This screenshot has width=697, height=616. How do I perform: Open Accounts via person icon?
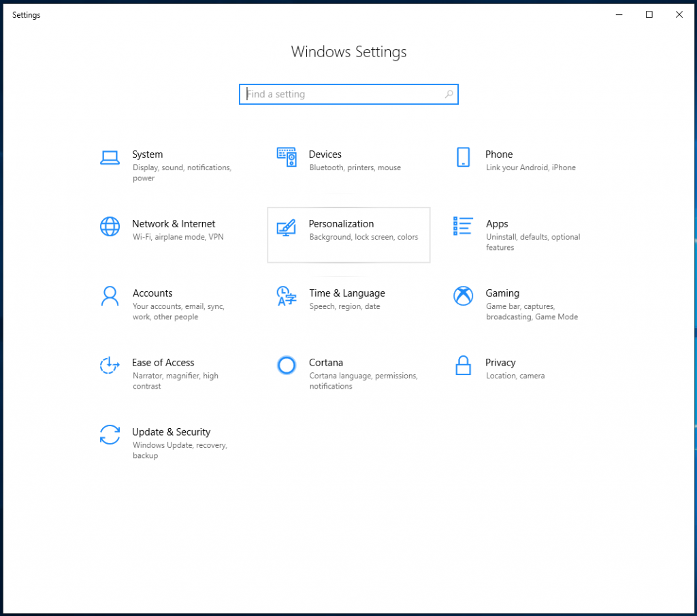[110, 296]
